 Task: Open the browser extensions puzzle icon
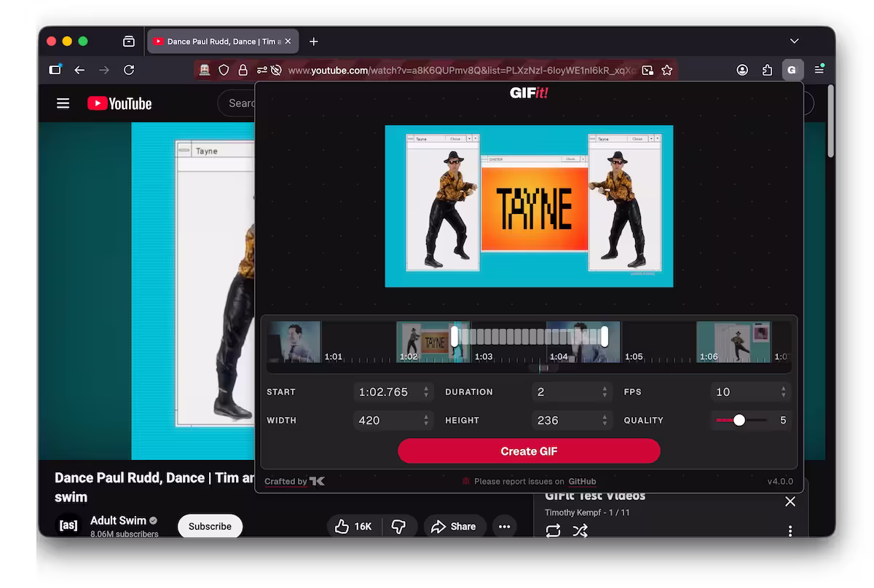767,70
